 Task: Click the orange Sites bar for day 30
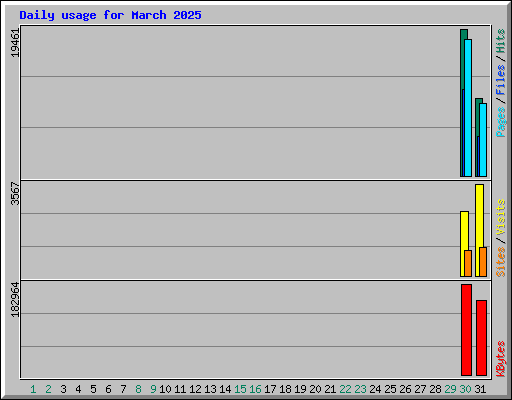click(x=468, y=264)
